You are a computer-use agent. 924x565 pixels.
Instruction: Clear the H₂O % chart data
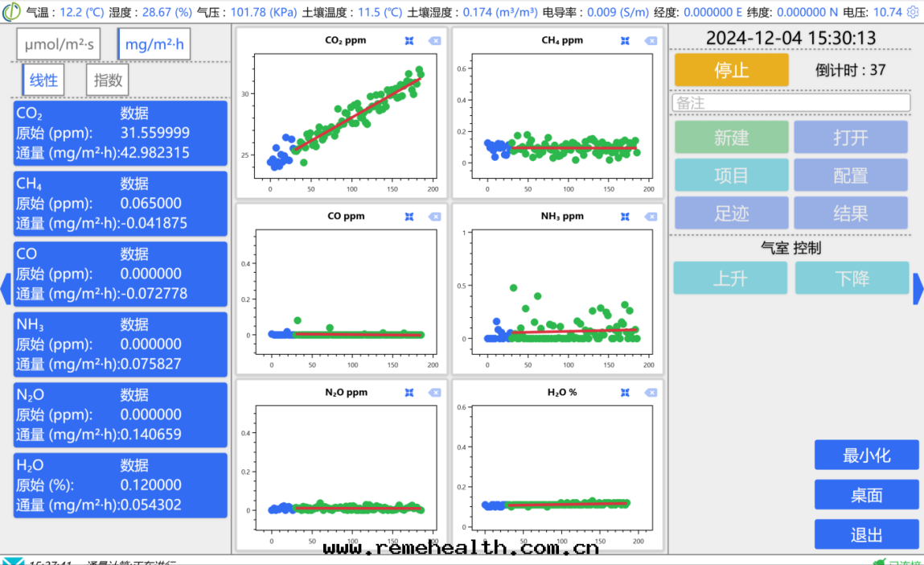[651, 393]
